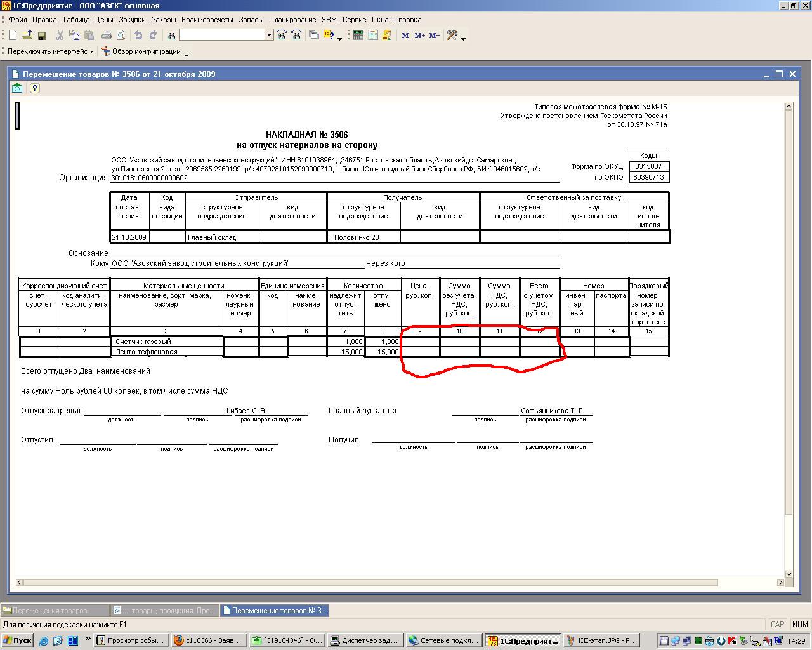Screen dimensions: 812x650
Task: Open the Закупки menu
Action: coord(132,20)
